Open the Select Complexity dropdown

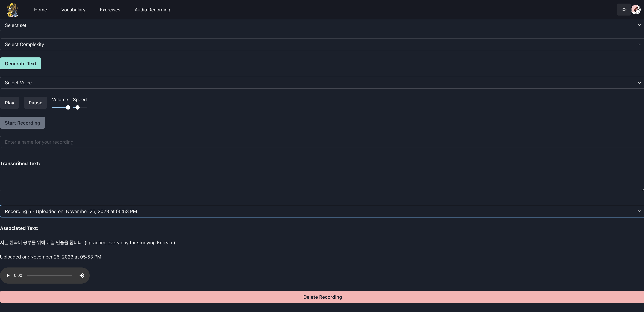tap(322, 44)
